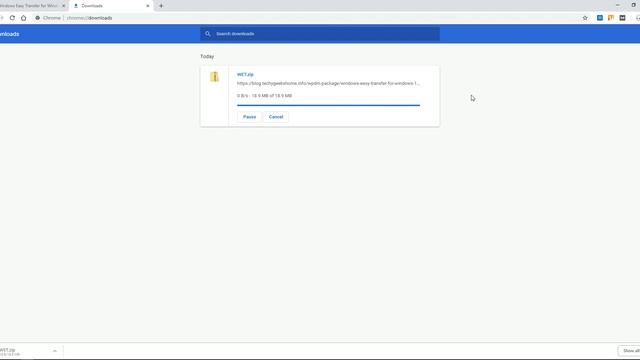Viewport: 640px width, 360px height.
Task: Switch to the Windows Easy Transfer tab
Action: coord(29,6)
